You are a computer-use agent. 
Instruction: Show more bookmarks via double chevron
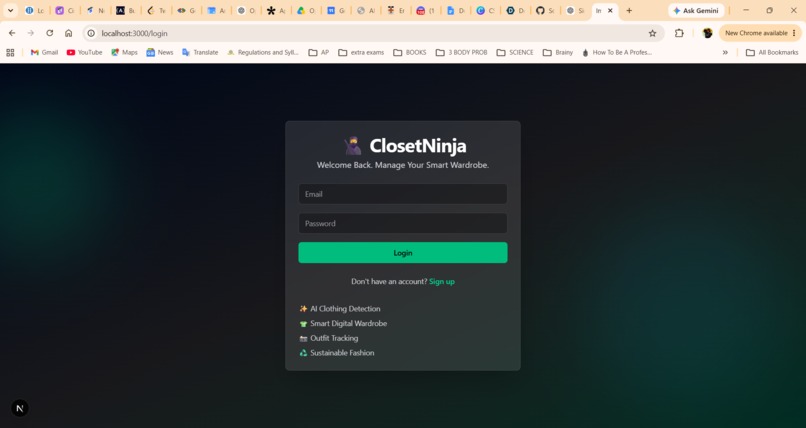725,52
